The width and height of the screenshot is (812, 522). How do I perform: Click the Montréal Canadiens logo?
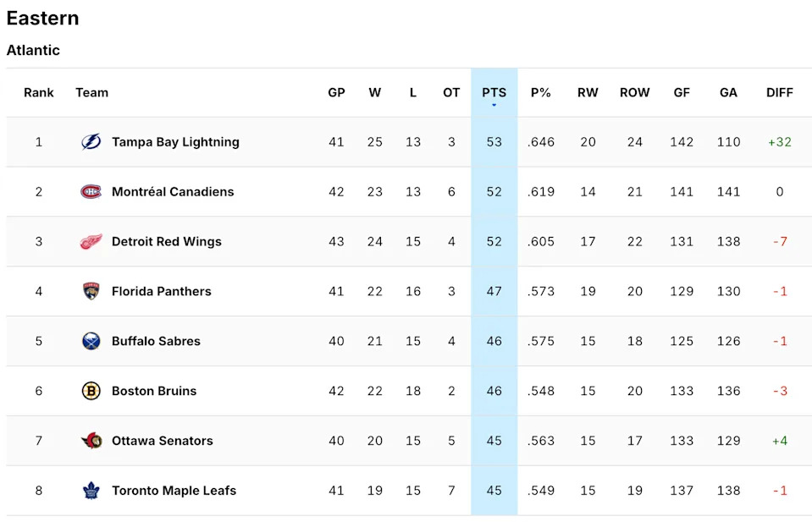coord(91,192)
